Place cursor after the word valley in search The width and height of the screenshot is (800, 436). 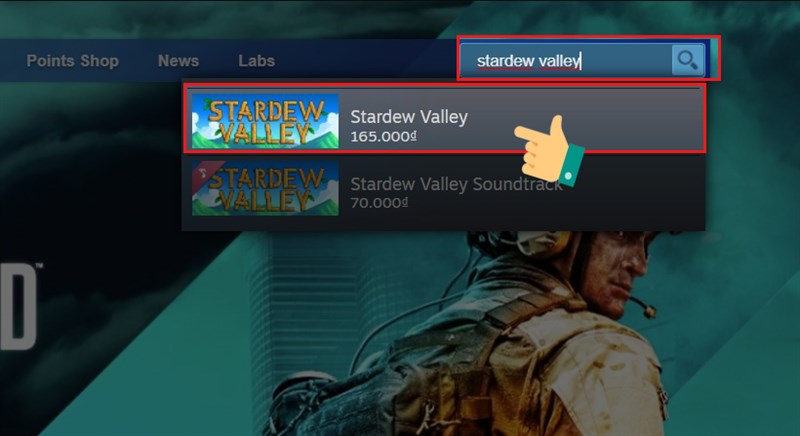click(581, 61)
